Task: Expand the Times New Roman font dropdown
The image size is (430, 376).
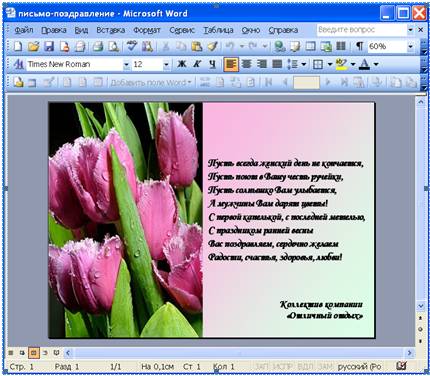Action: (x=126, y=64)
